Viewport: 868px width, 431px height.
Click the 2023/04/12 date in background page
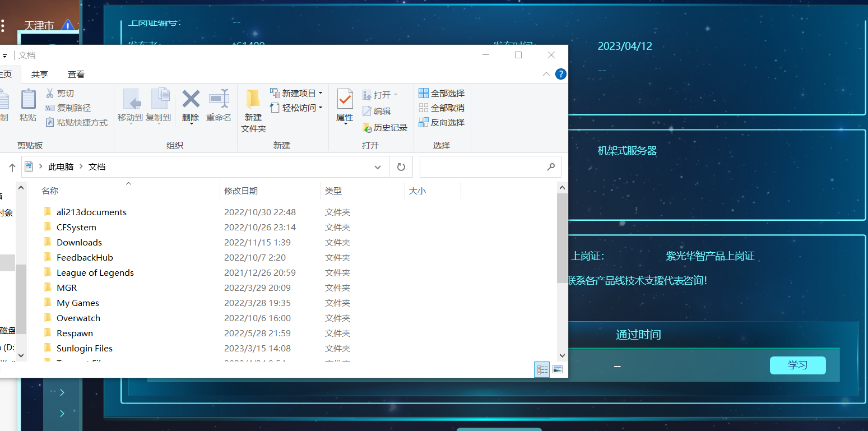coord(625,46)
